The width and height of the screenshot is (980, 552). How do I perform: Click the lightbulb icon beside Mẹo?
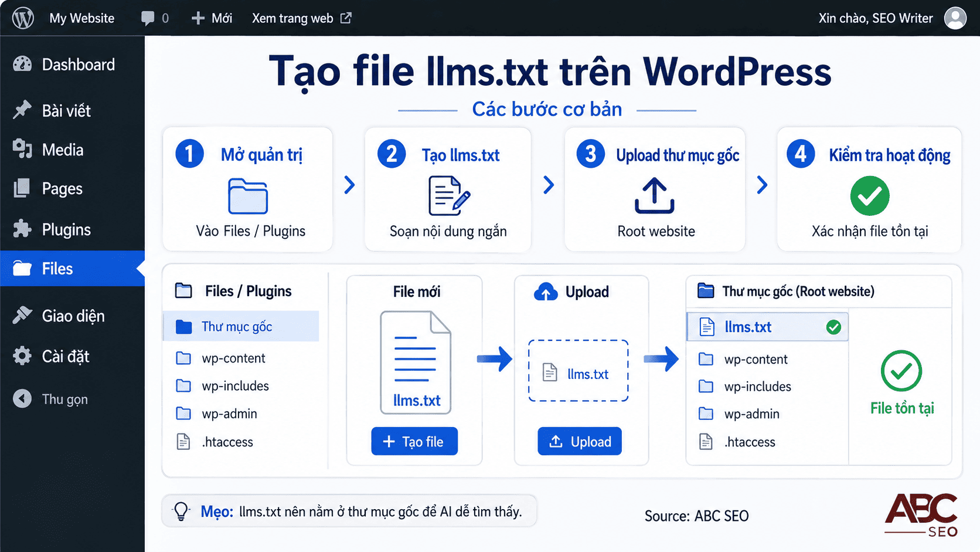(182, 511)
